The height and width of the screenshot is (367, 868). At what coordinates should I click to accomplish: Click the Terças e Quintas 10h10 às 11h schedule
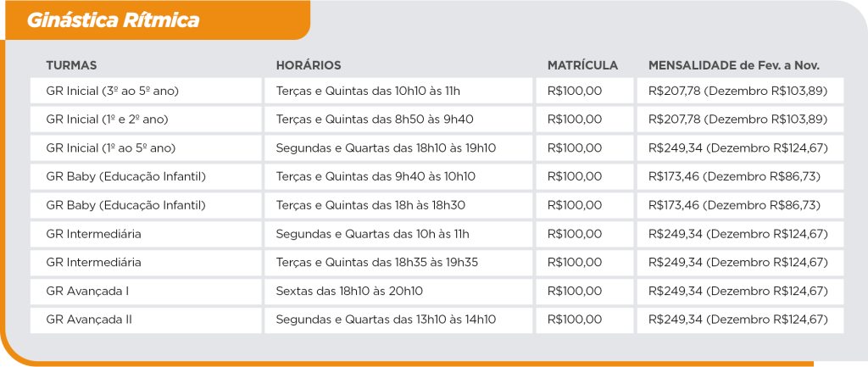368,91
